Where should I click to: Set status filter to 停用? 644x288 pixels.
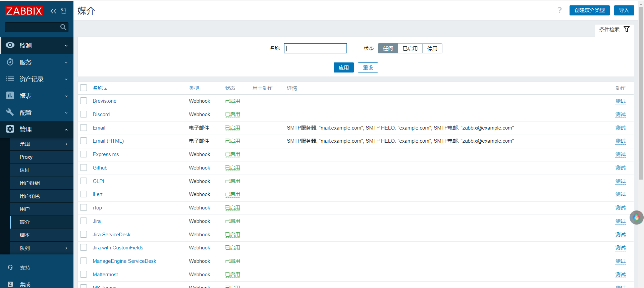click(432, 48)
